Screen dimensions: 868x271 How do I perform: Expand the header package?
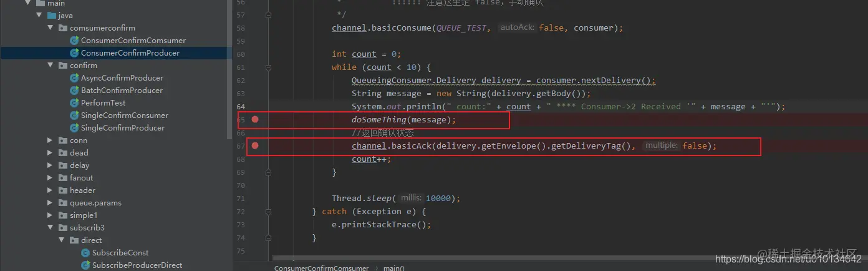point(51,190)
